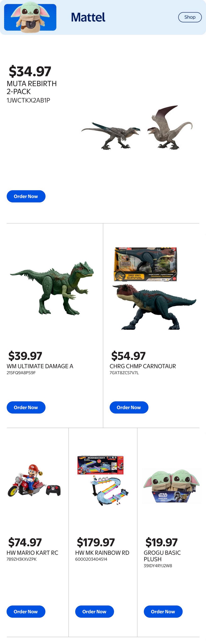The image size is (206, 644).
Task: Open the HW MARIO KART RC title
Action: tap(33, 552)
